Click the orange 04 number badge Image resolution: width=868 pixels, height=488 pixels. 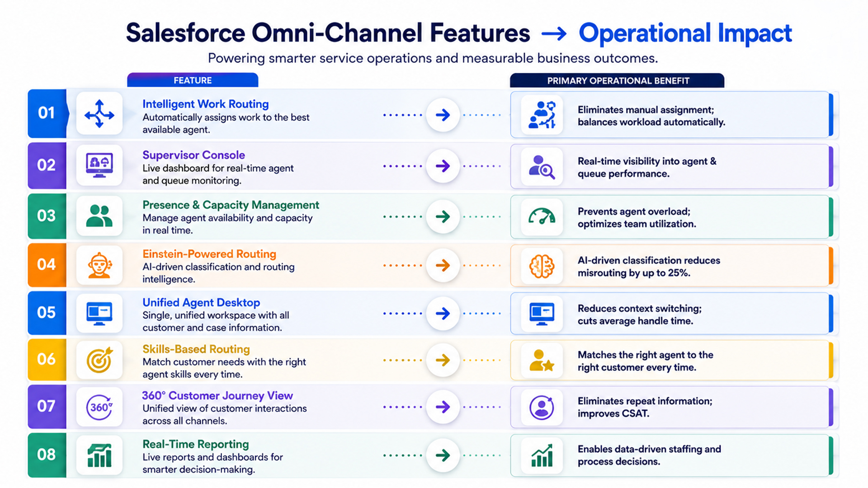click(47, 265)
